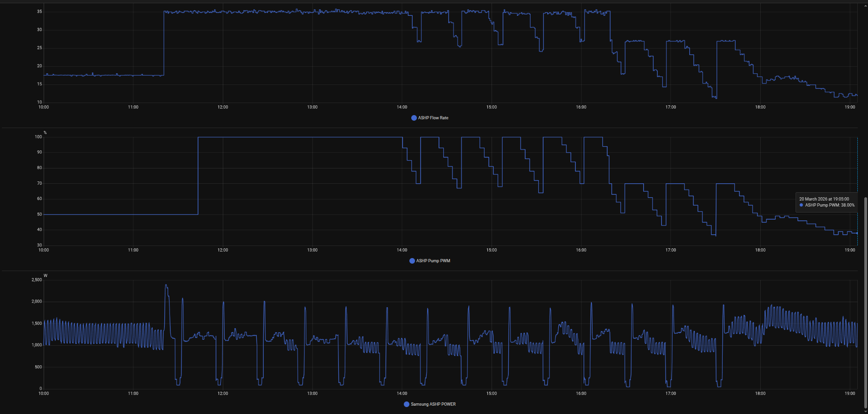Select the 14:00 tick on the Flow Rate axis
Viewport: 868px width, 414px height.
coord(402,107)
